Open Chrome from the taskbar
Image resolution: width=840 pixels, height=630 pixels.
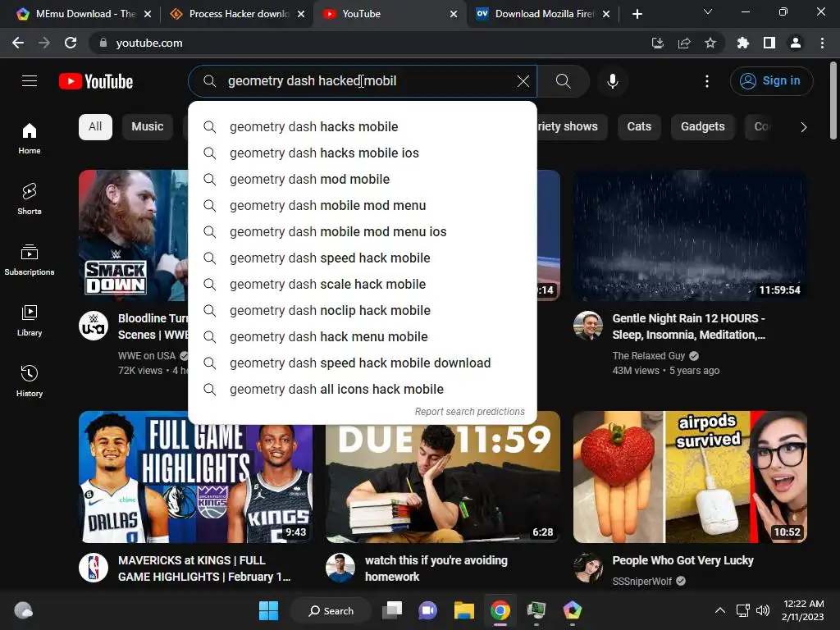point(500,610)
